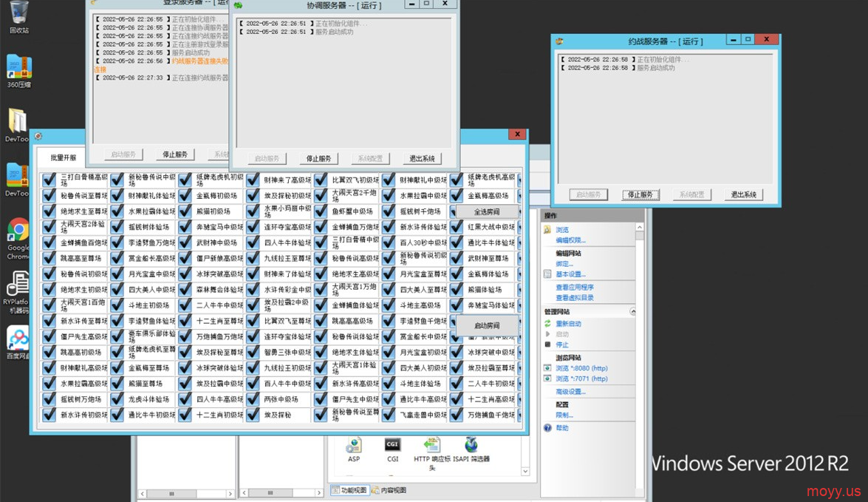Viewport: 868px width, 502px height.
Task: Click the 浏览 explore icon in 操作 pane
Action: click(547, 229)
